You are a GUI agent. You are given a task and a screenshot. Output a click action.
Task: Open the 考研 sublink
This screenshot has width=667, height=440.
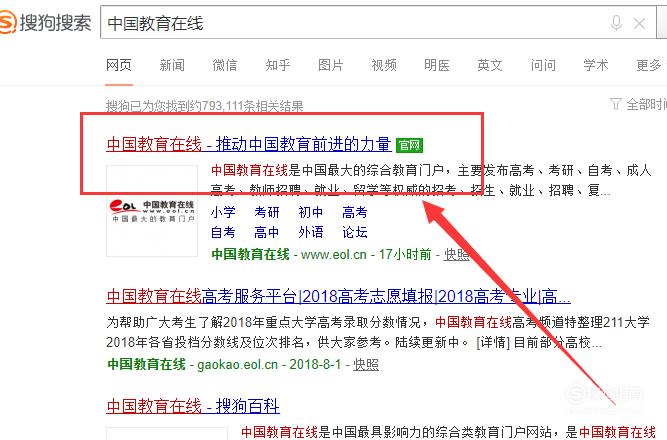point(267,212)
